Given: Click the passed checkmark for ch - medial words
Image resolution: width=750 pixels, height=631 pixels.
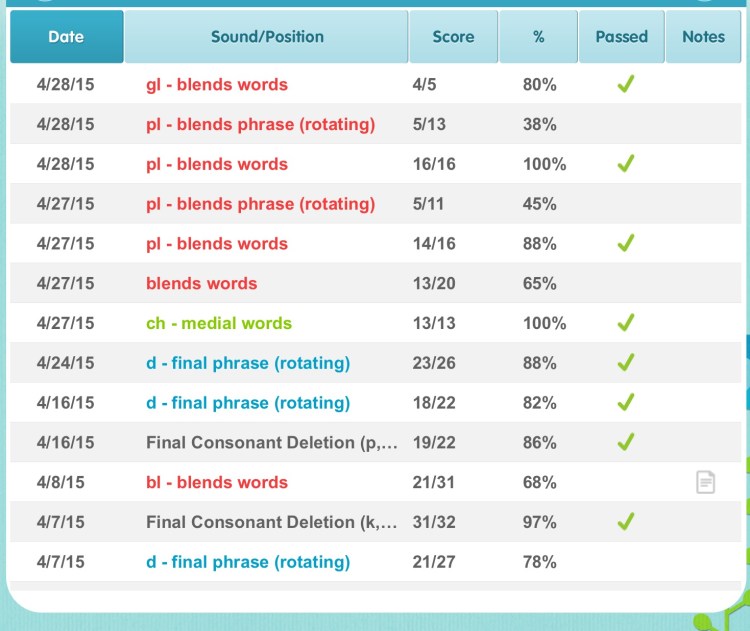Looking at the screenshot, I should [625, 323].
